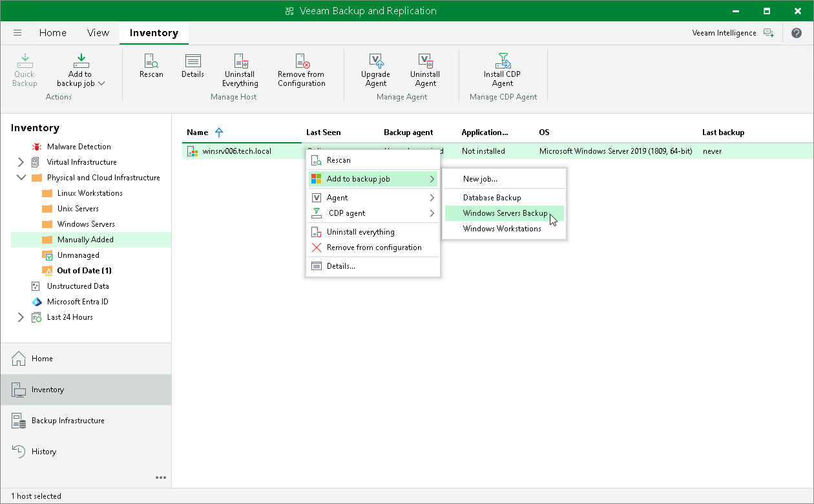Click the Quick Backup ribbon icon
The width and height of the screenshot is (814, 504).
(x=25, y=61)
